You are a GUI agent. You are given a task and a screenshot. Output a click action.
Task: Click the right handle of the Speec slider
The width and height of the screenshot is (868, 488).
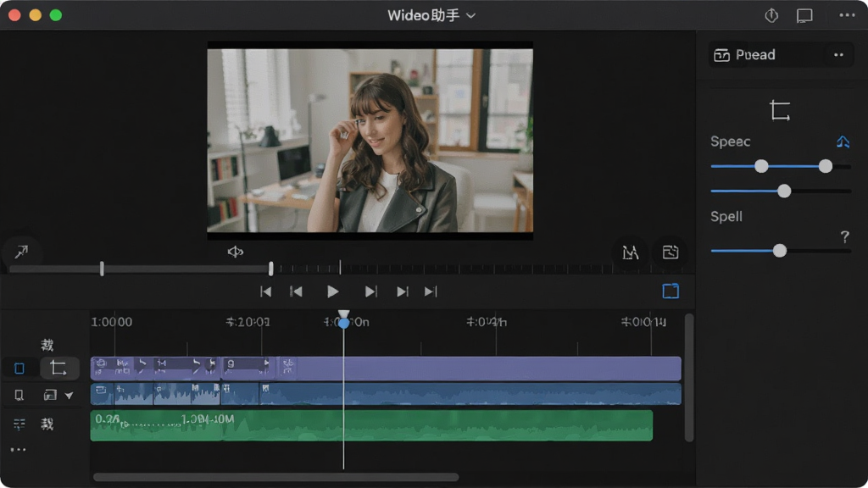826,166
